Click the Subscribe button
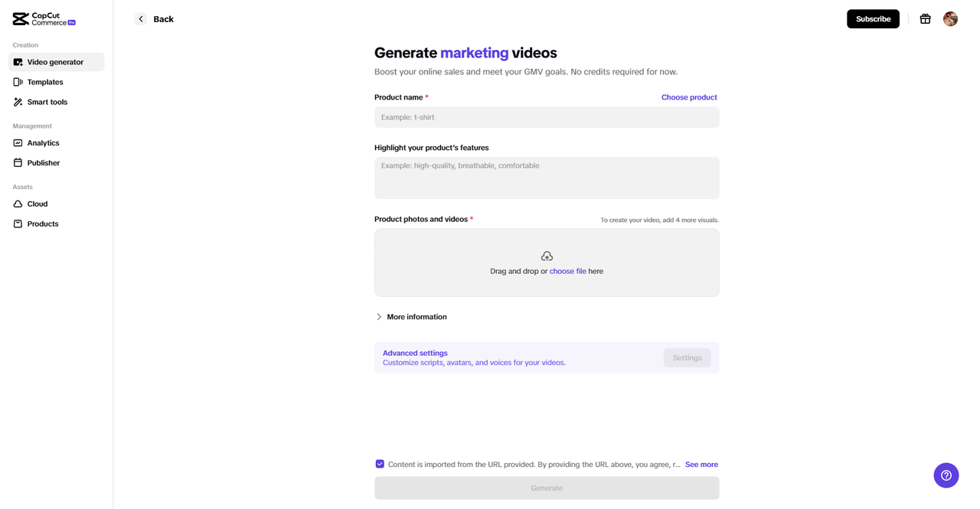 (x=873, y=19)
